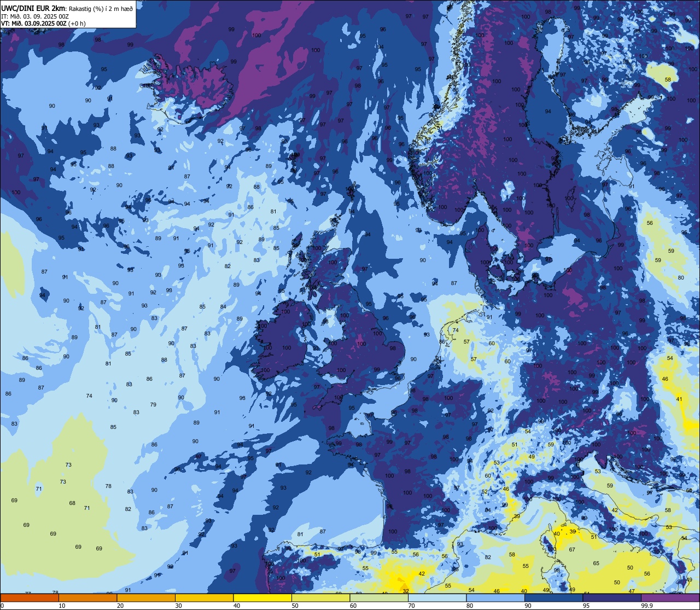
Task: Click the legend tick label '50'
Action: click(295, 606)
